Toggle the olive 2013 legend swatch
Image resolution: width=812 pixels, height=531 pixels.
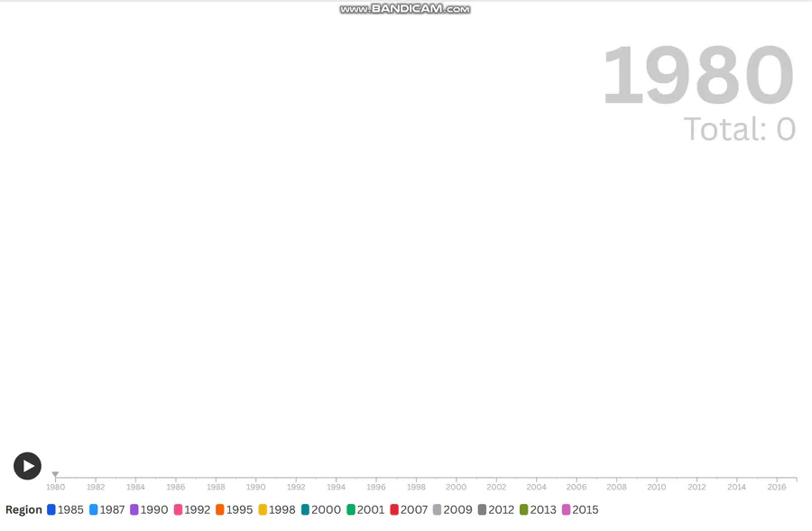(x=524, y=509)
